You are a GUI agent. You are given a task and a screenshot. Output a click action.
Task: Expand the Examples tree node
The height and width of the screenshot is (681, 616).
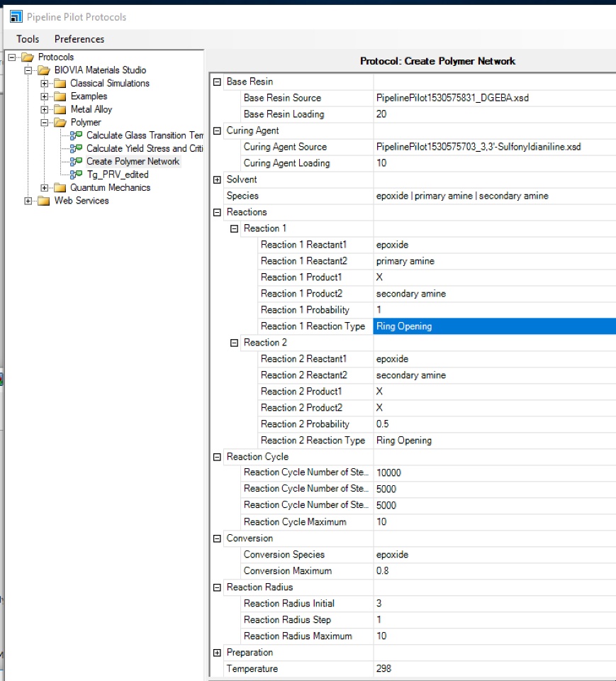pos(44,96)
